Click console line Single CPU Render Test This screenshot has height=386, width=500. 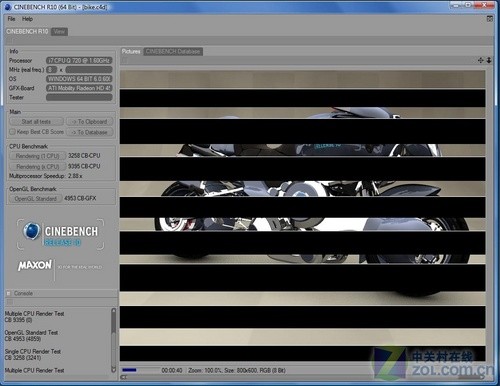click(33, 352)
